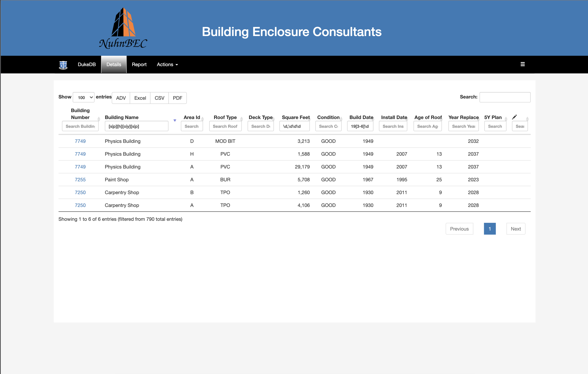This screenshot has height=374, width=588.
Task: Focus the global Search input field
Action: [x=505, y=97]
